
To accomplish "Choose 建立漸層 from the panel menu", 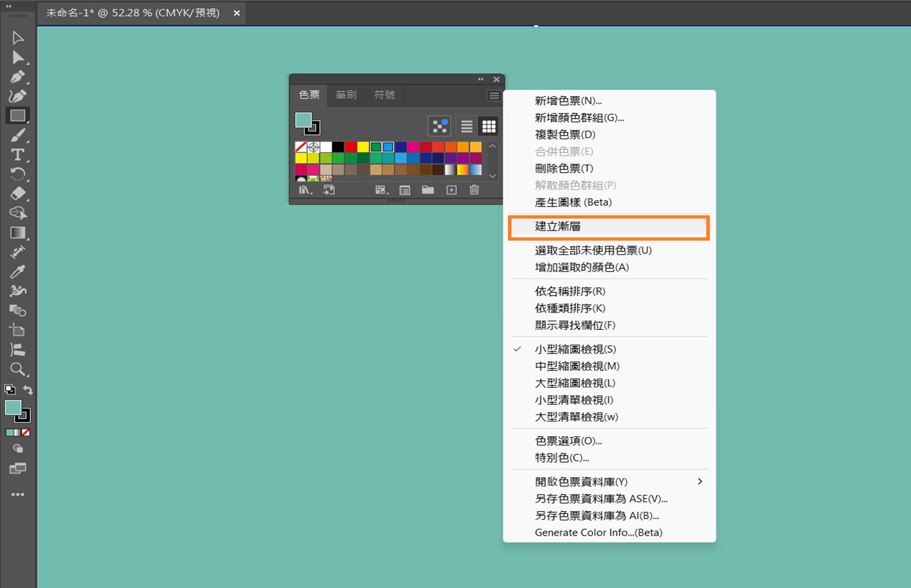I will point(558,227).
